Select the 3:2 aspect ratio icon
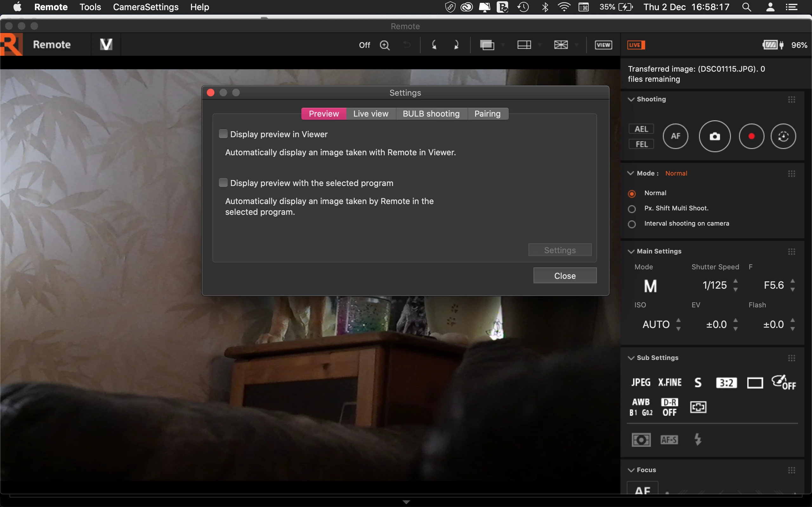 [726, 382]
